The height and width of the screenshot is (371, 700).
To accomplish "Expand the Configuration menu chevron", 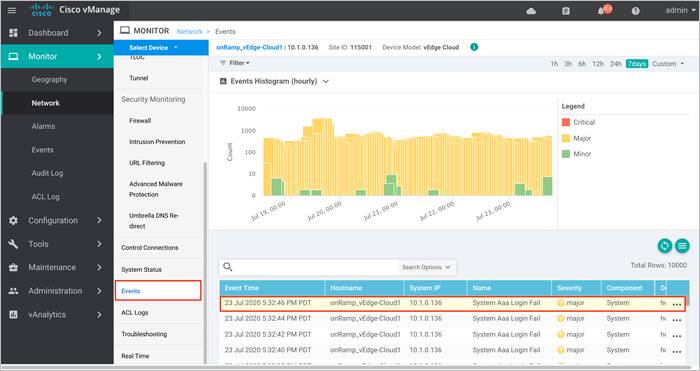I will pyautogui.click(x=99, y=221).
